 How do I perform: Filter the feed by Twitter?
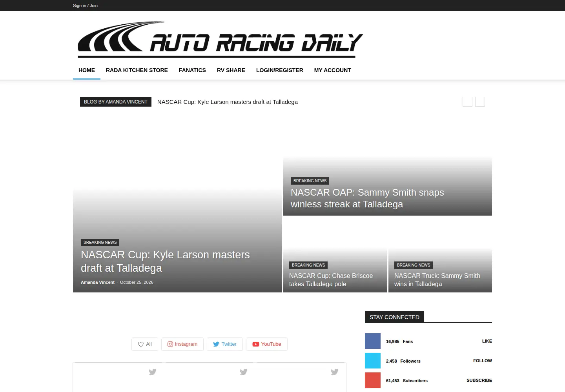[x=225, y=344]
